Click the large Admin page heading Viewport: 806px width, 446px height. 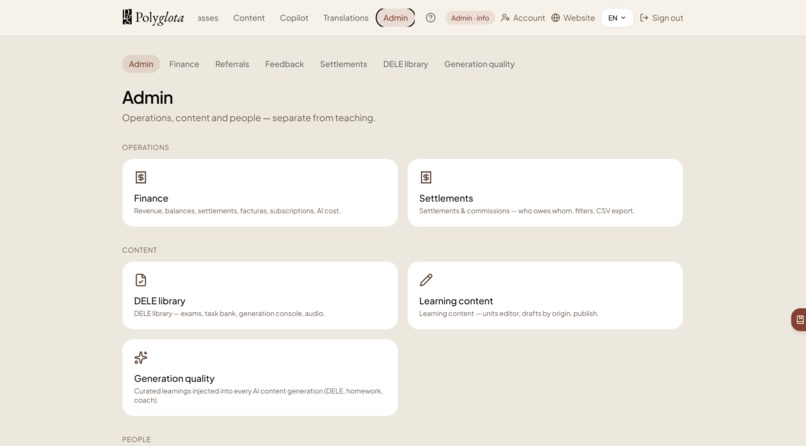148,98
